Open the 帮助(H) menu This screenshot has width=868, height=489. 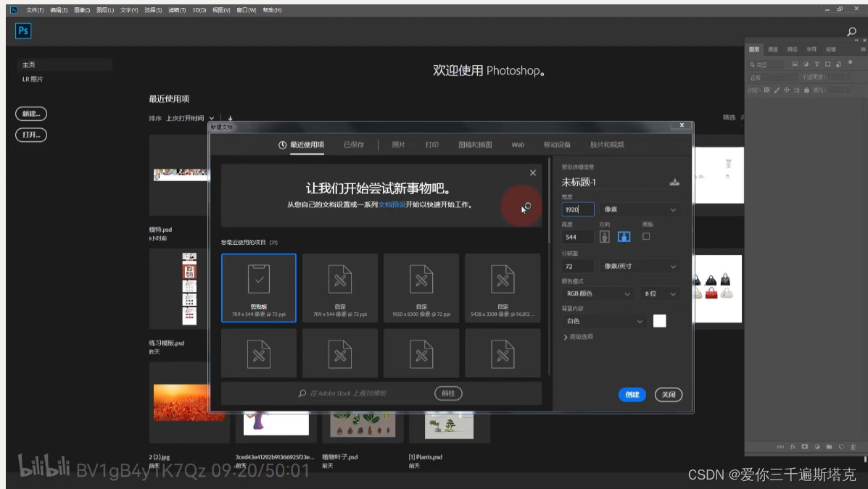(272, 10)
